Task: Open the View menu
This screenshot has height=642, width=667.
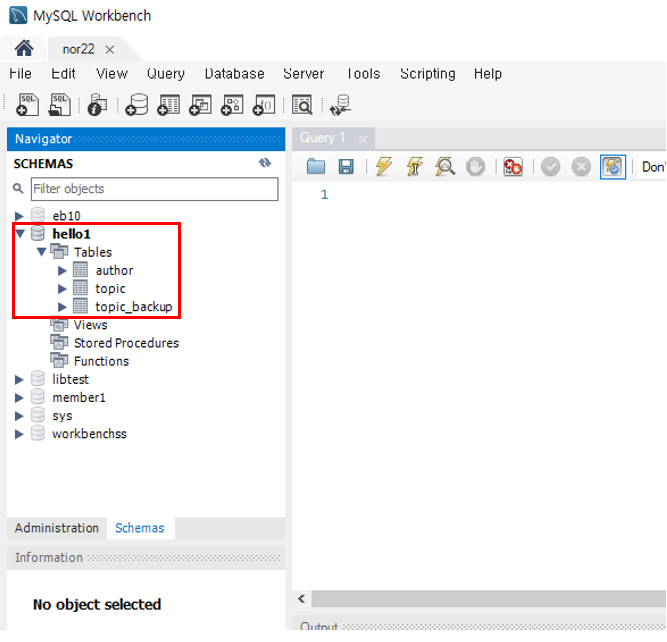Action: [x=112, y=74]
